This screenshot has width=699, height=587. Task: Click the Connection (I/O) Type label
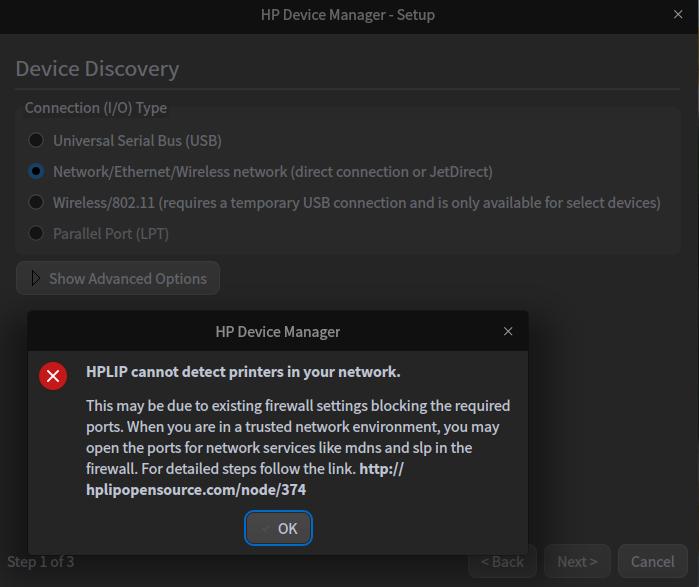coord(96,107)
